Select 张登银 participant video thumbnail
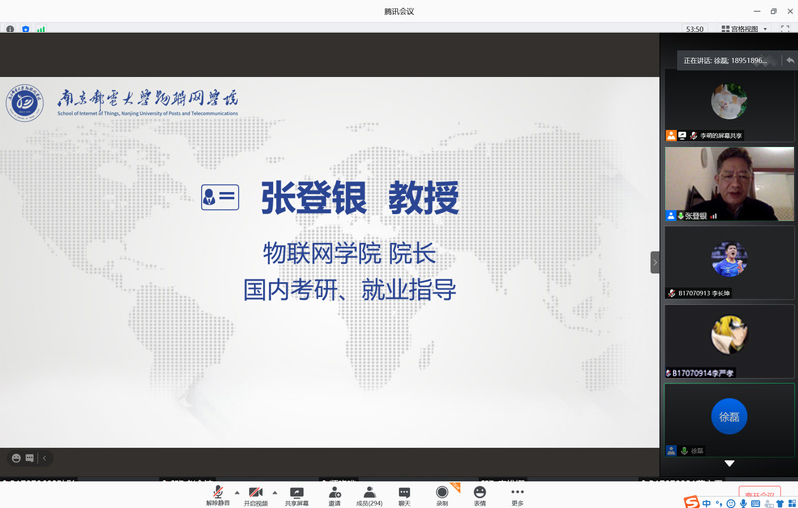The width and height of the screenshot is (798, 508). click(x=729, y=184)
